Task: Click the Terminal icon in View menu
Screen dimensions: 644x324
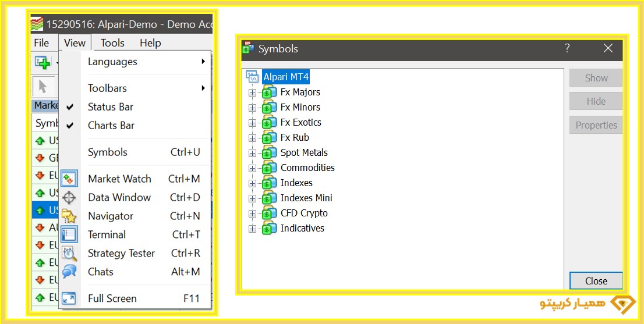Action: pyautogui.click(x=68, y=234)
